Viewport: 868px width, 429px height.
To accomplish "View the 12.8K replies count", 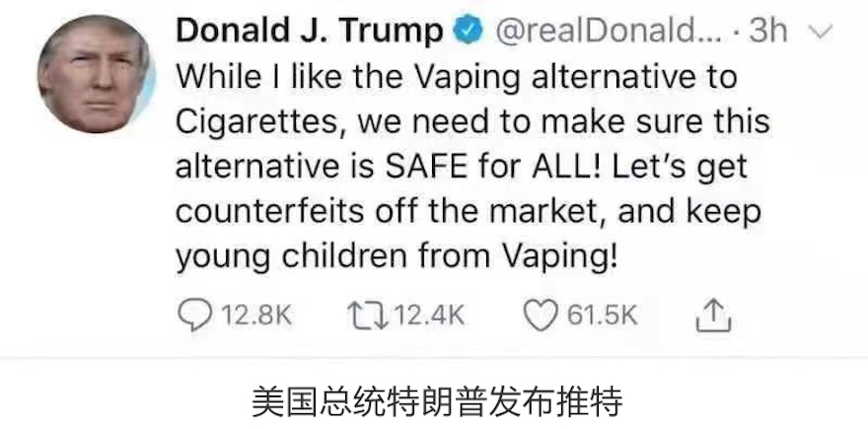I will pyautogui.click(x=256, y=316).
